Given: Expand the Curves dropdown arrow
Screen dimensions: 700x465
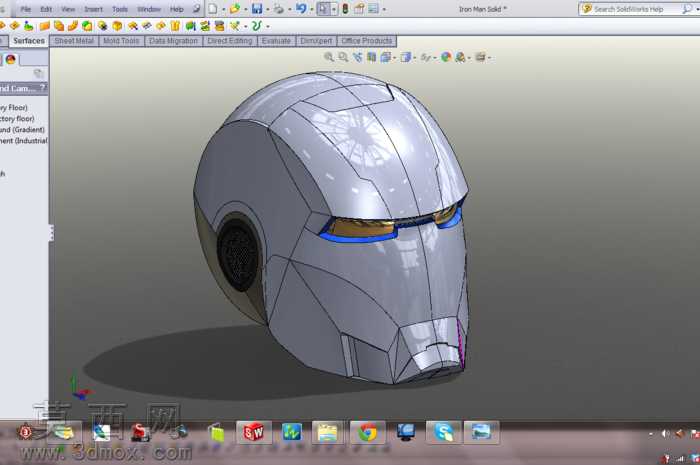Looking at the screenshot, I should tap(267, 27).
